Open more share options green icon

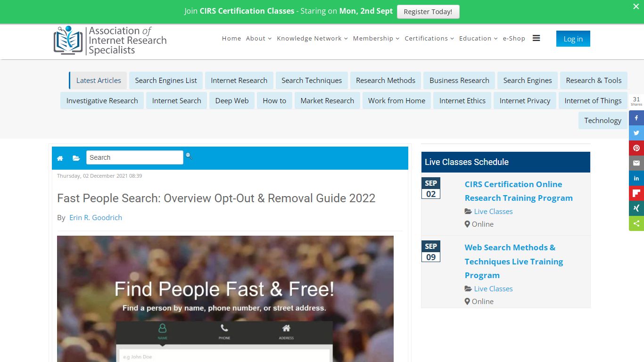tap(636, 223)
